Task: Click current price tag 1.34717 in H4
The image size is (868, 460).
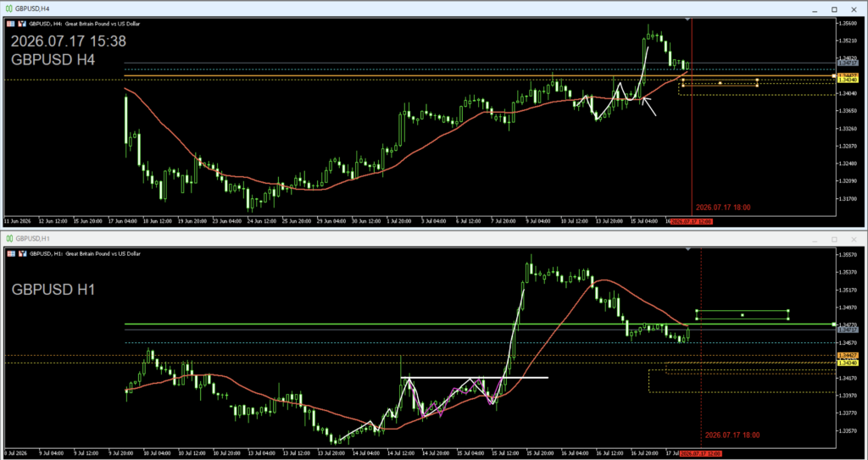Action: (x=848, y=64)
